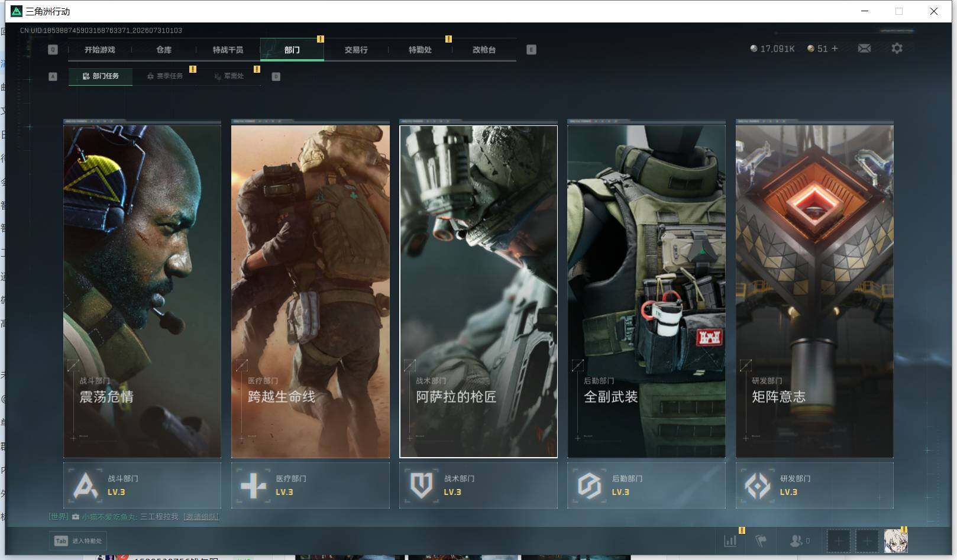Open the 矩阵意志 research department card

[x=814, y=291]
